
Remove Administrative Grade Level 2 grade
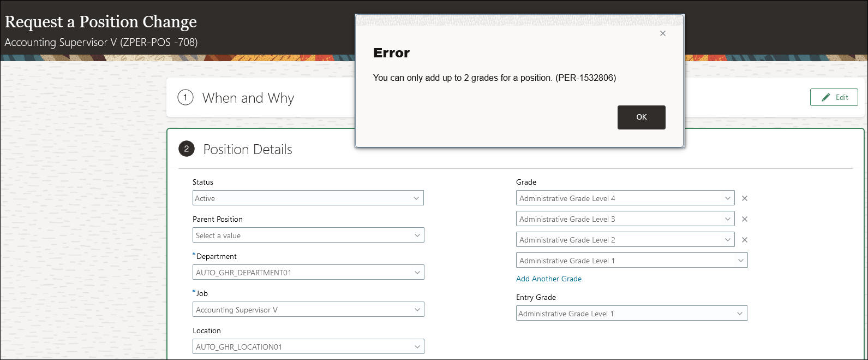tap(744, 240)
